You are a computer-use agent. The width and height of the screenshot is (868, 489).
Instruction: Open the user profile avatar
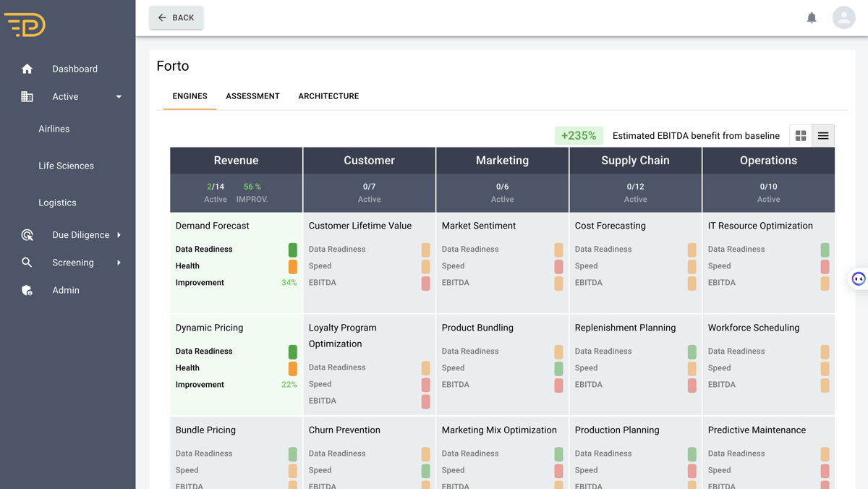(843, 17)
